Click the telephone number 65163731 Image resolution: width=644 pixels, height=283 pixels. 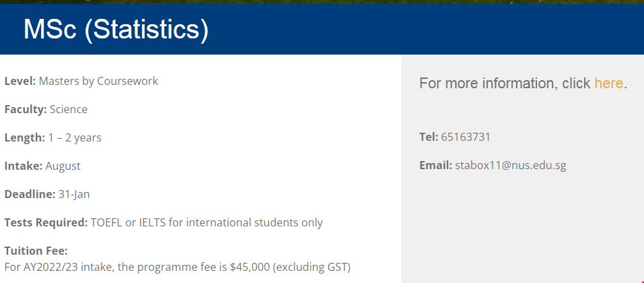point(466,137)
